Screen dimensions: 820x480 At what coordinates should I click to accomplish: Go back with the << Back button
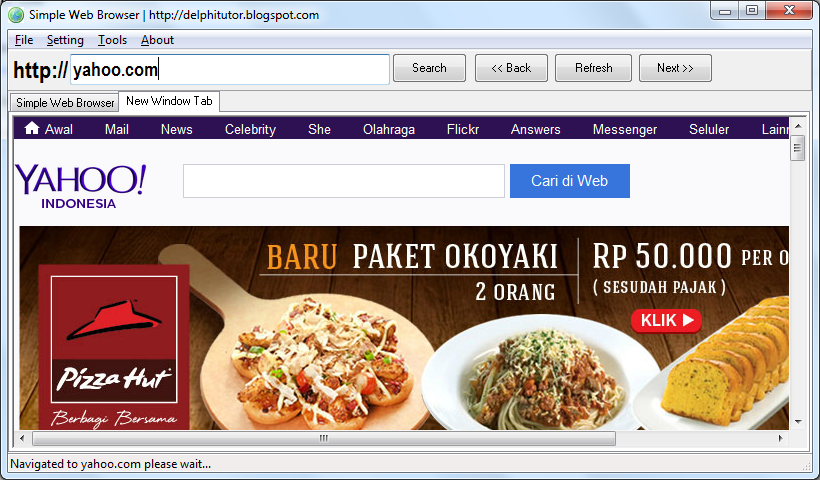511,68
